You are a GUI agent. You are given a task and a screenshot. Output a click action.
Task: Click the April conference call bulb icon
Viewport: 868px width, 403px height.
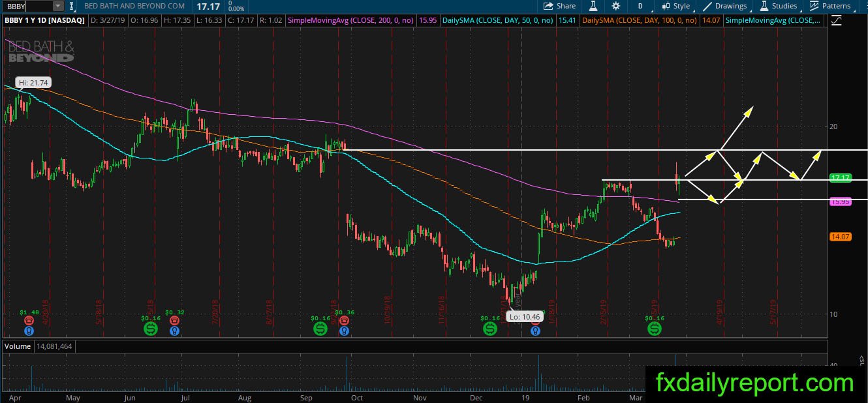[29, 331]
